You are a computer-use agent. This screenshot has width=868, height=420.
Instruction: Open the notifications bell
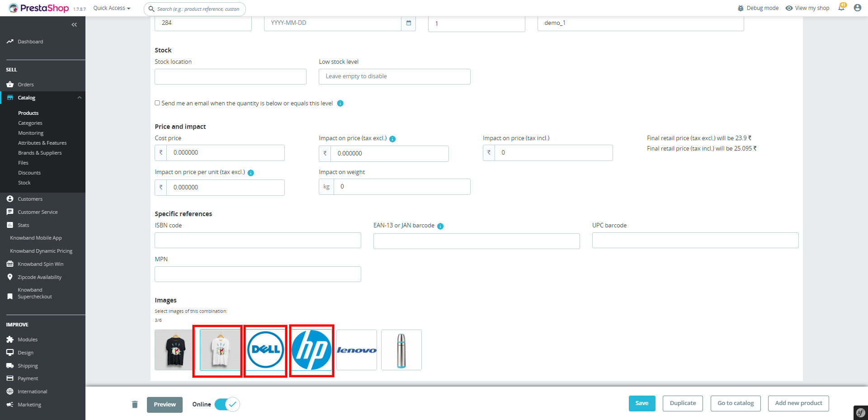841,8
